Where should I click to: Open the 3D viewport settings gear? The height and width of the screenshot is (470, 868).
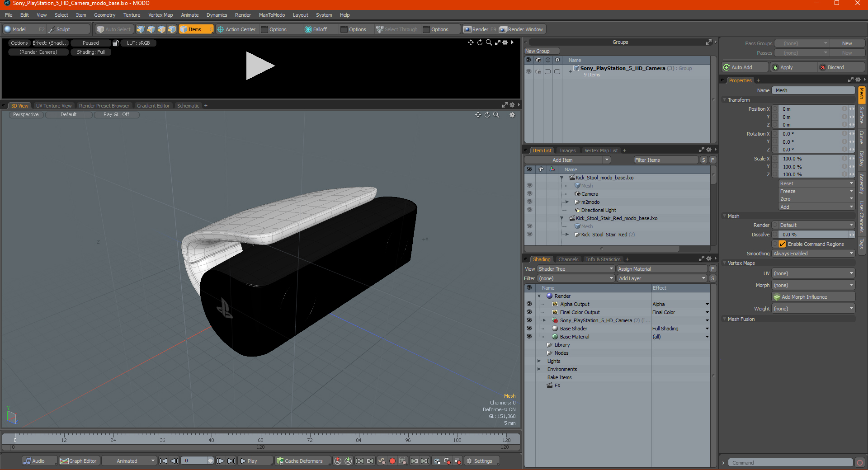[512, 115]
